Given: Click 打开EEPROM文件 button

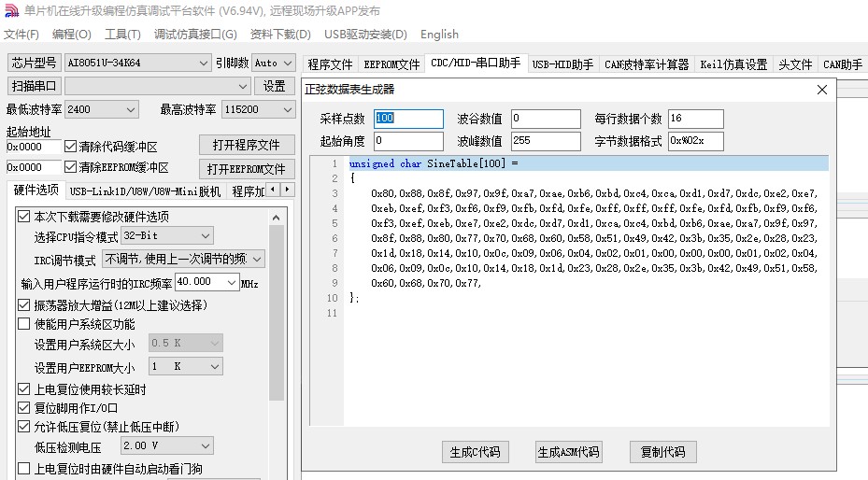Looking at the screenshot, I should [247, 169].
